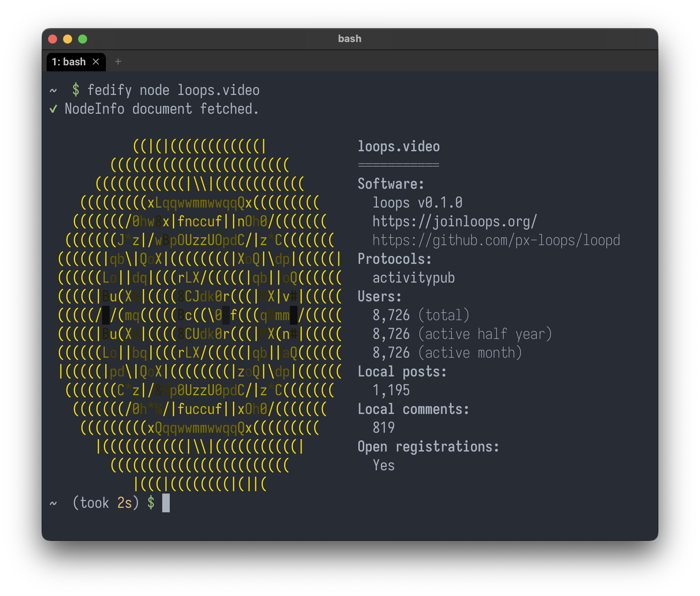Click the 'activitypub' protocol text
The image size is (700, 596).
413,278
